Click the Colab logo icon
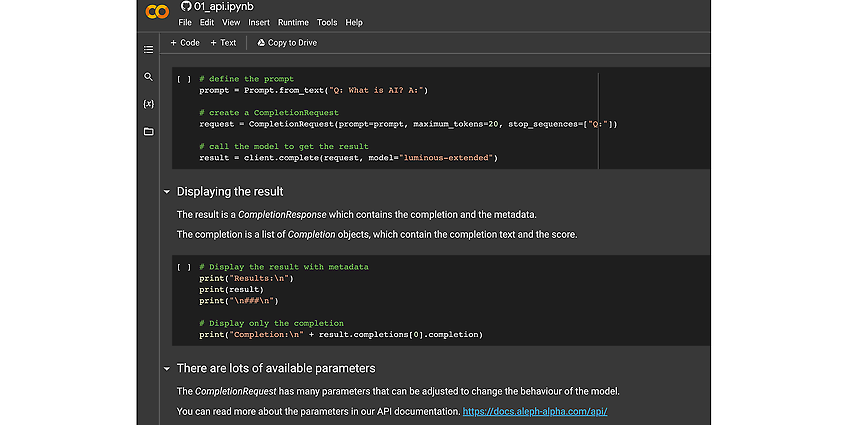The height and width of the screenshot is (425, 850). 157,11
